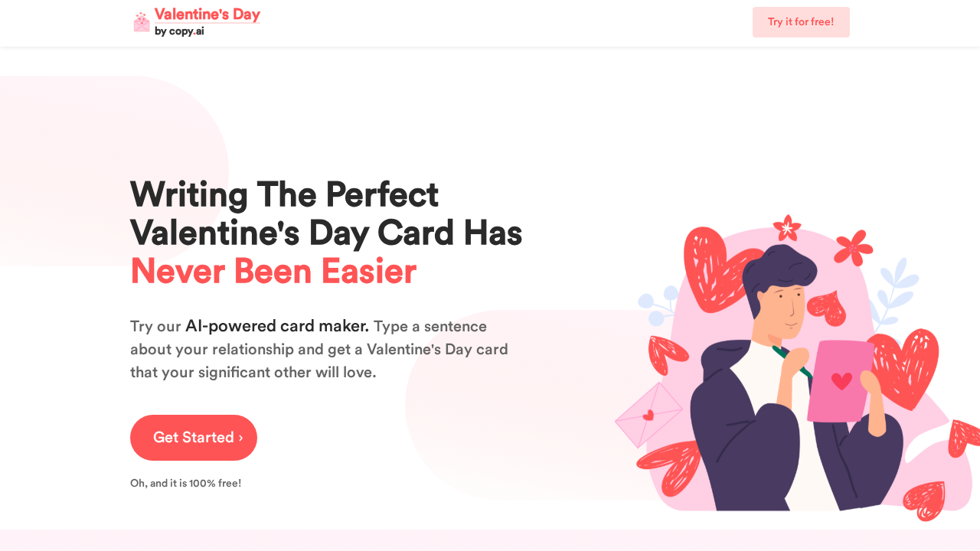Click the 'AI-powered card maker.' bold text
Image resolution: width=980 pixels, height=551 pixels.
pyautogui.click(x=276, y=325)
